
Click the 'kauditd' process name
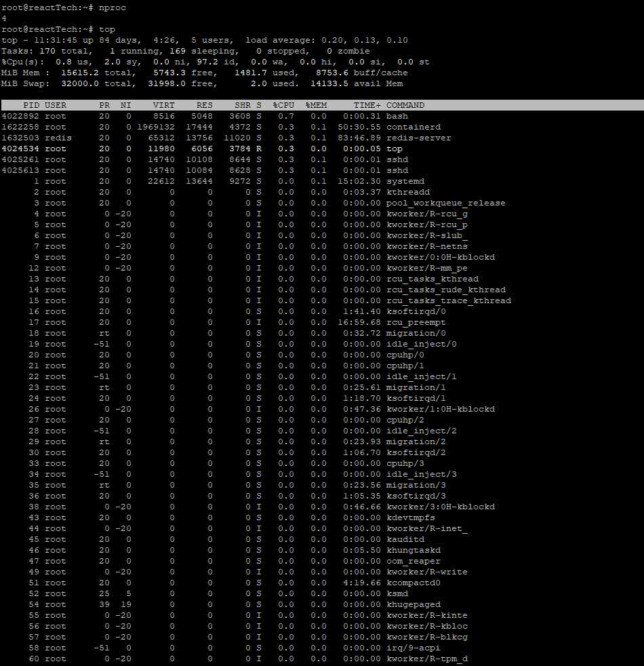405,539
